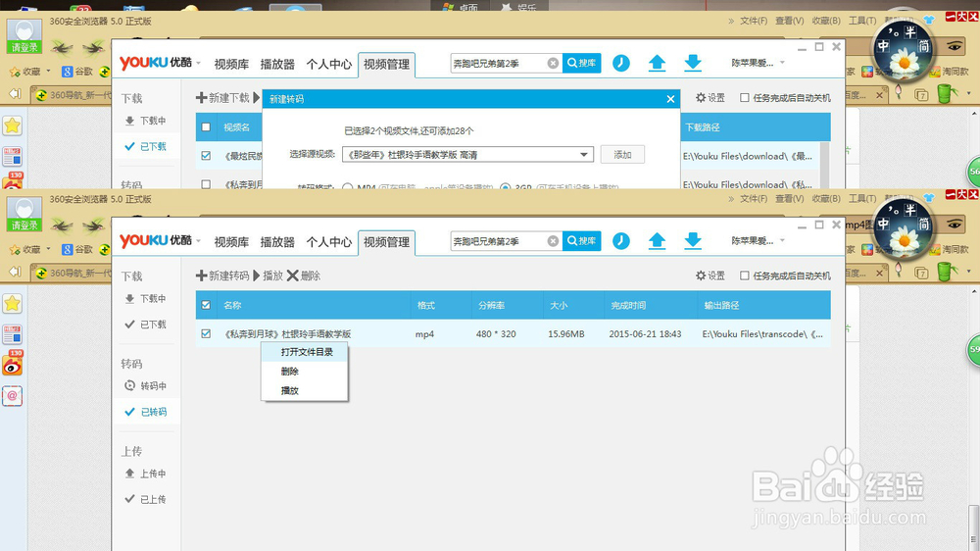Click the 《私奔到月球》杜银玲手语教学版 file name

pos(288,334)
